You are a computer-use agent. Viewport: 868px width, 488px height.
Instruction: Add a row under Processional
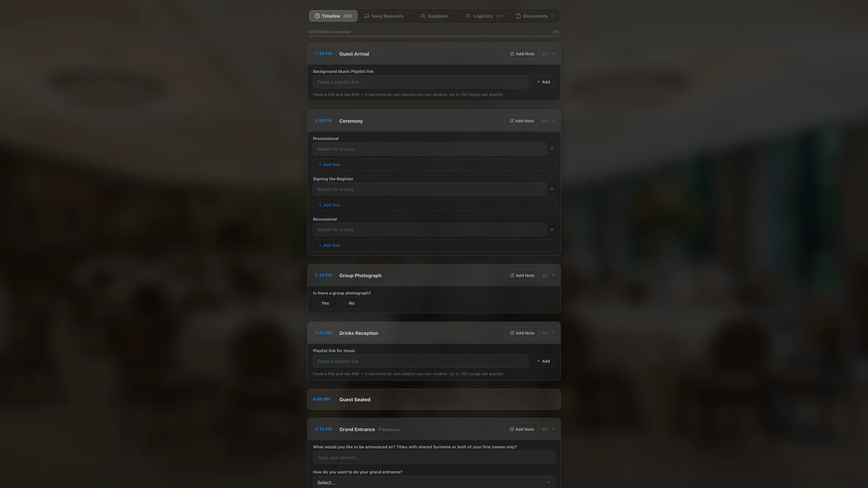coord(434,165)
